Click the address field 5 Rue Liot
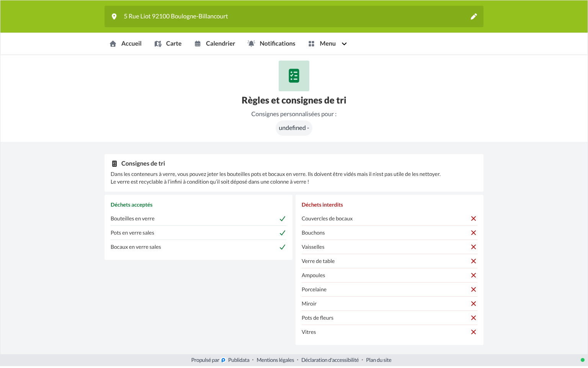Viewport: 588px width, 368px height. coord(294,16)
